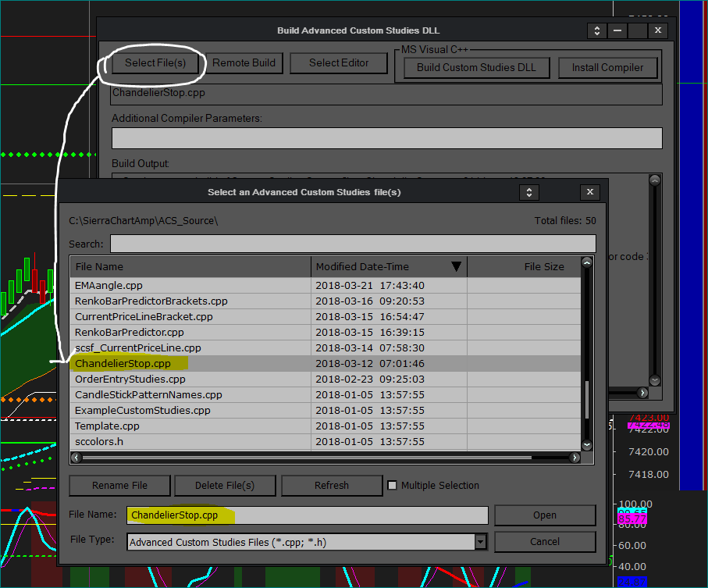Sort by Modified Date-Time column header
708x588 pixels.
coord(389,266)
